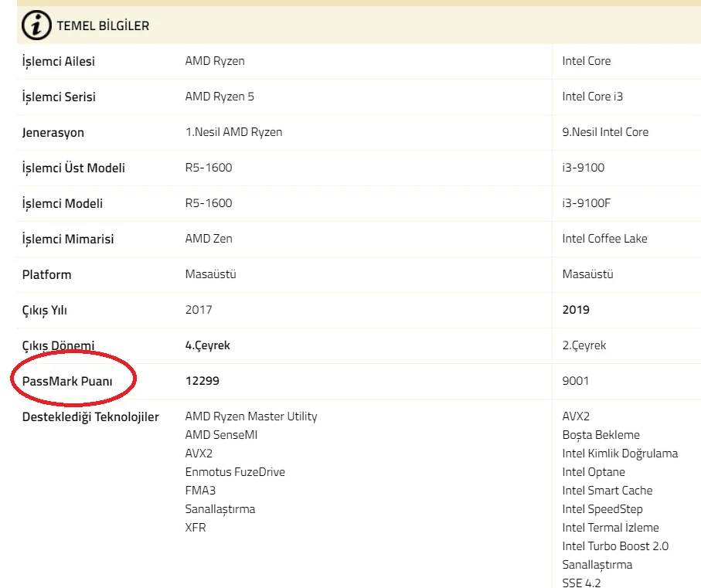Click the Temel Bilgiler section header
The height and width of the screenshot is (588, 701).
point(103,26)
